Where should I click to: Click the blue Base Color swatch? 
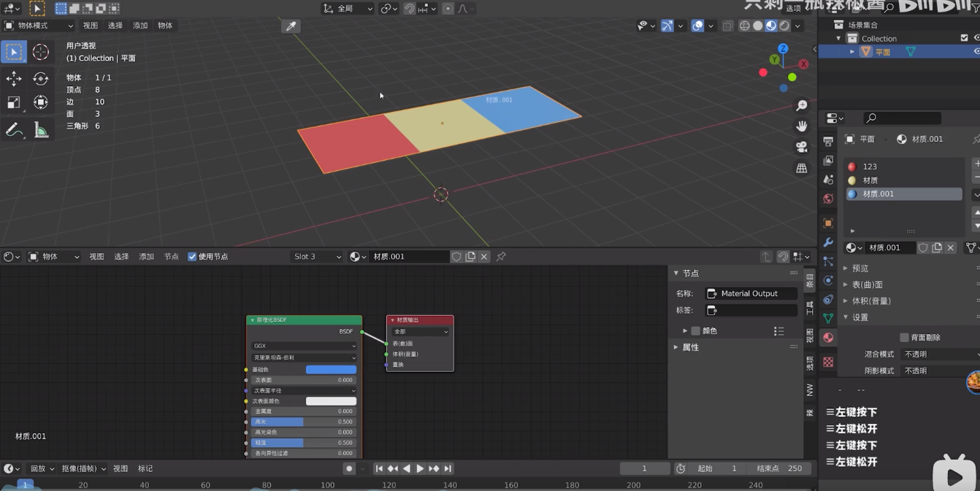point(331,370)
